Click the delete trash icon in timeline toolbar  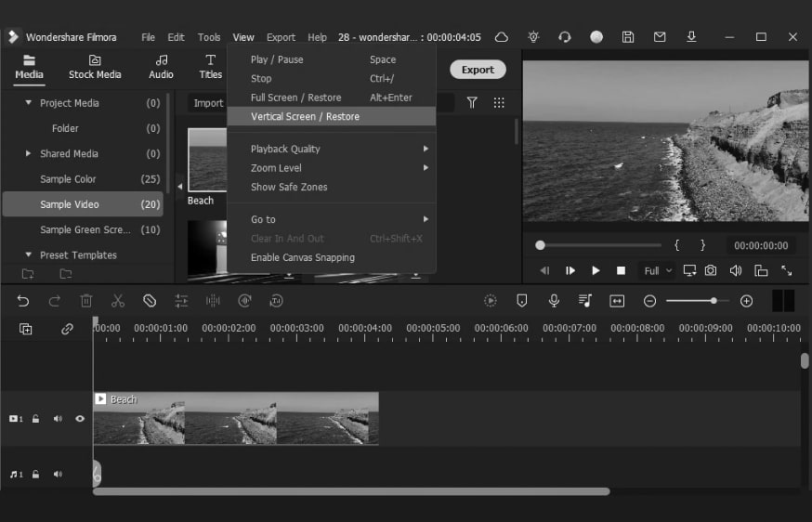click(86, 301)
